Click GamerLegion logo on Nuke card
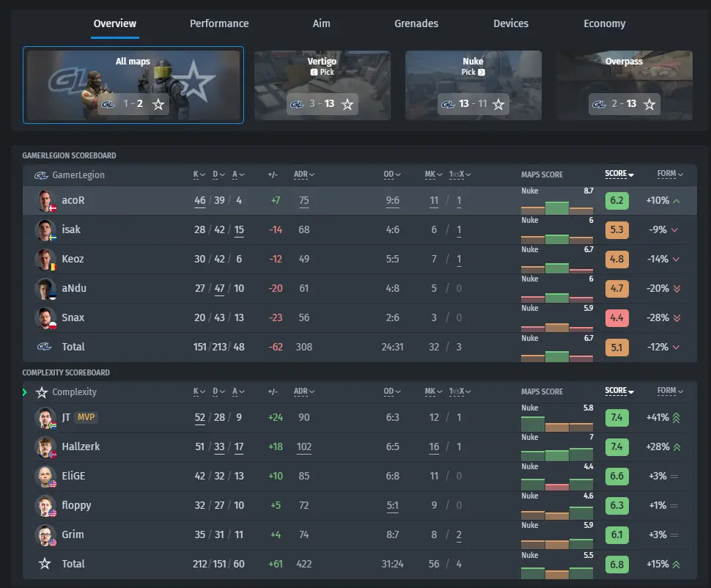The height and width of the screenshot is (588, 711). click(448, 104)
